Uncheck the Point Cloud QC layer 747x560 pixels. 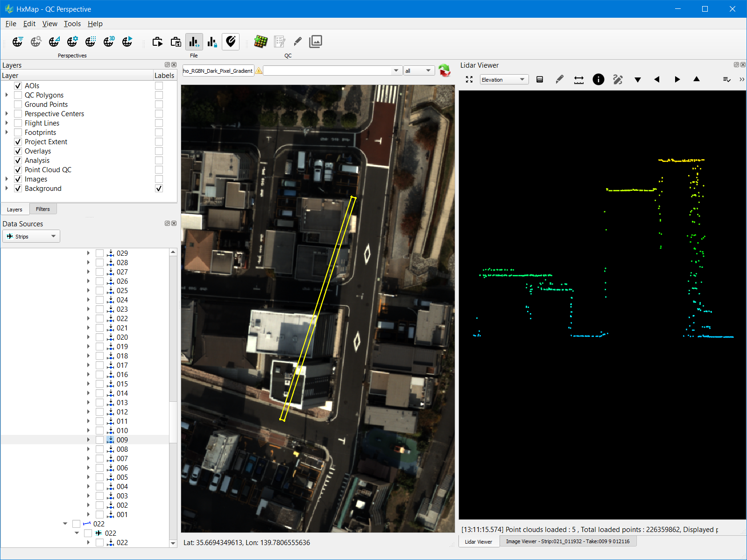pyautogui.click(x=18, y=170)
